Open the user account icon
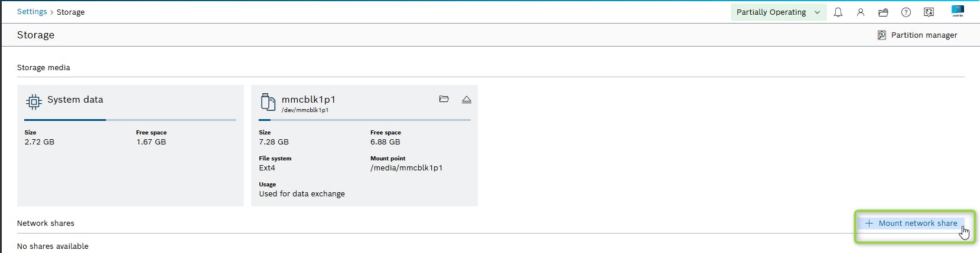 [x=861, y=12]
